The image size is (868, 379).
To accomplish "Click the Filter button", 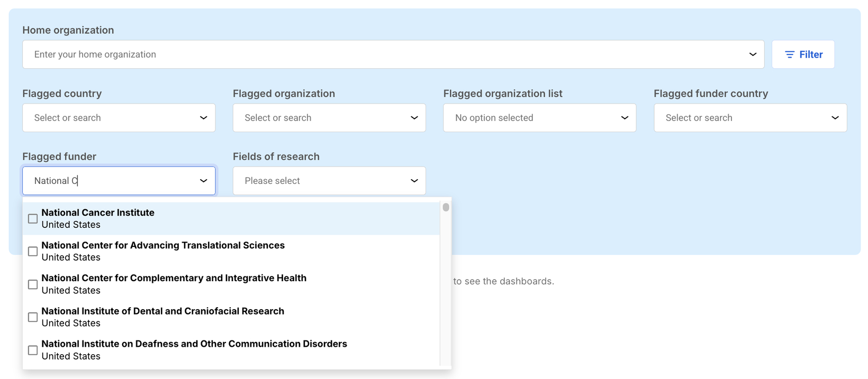I will tap(803, 54).
